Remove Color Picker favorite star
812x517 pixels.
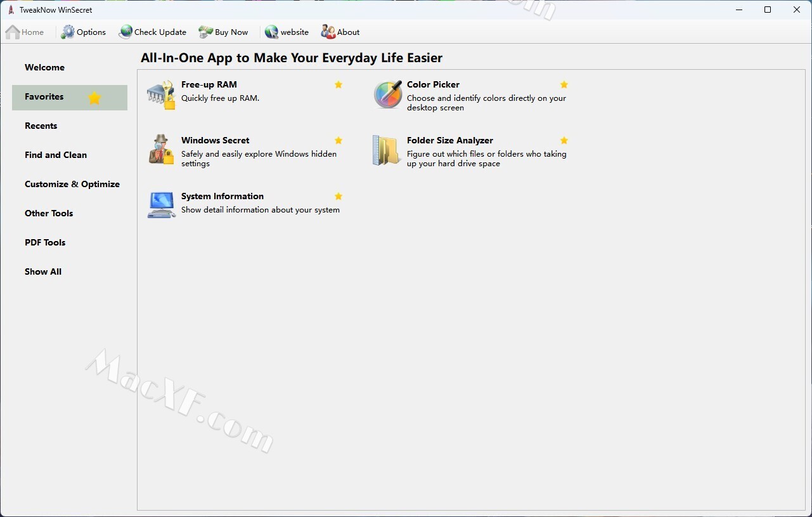(564, 84)
